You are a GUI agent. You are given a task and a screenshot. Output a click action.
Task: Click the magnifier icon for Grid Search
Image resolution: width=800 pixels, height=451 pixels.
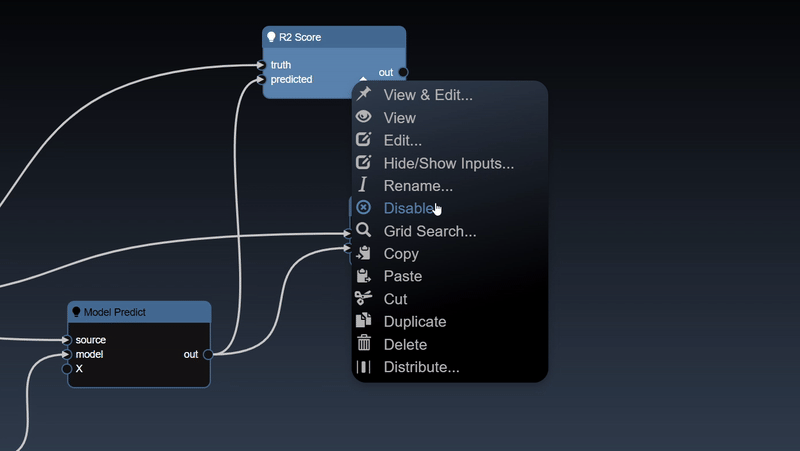[x=364, y=231]
